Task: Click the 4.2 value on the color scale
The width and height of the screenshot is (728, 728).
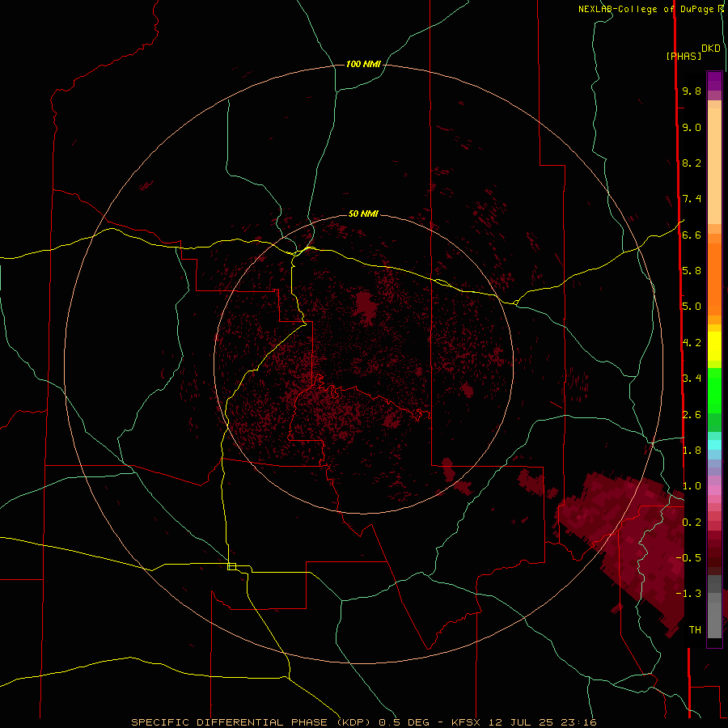Action: tap(692, 343)
